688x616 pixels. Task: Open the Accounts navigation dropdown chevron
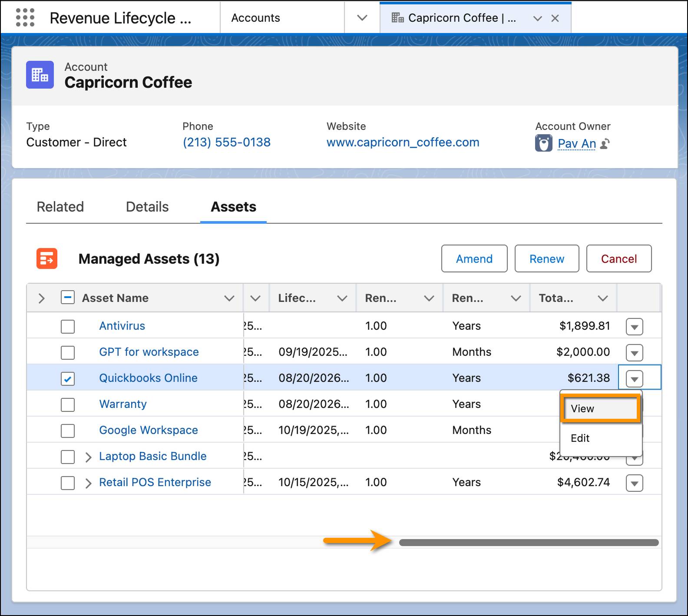coord(362,18)
